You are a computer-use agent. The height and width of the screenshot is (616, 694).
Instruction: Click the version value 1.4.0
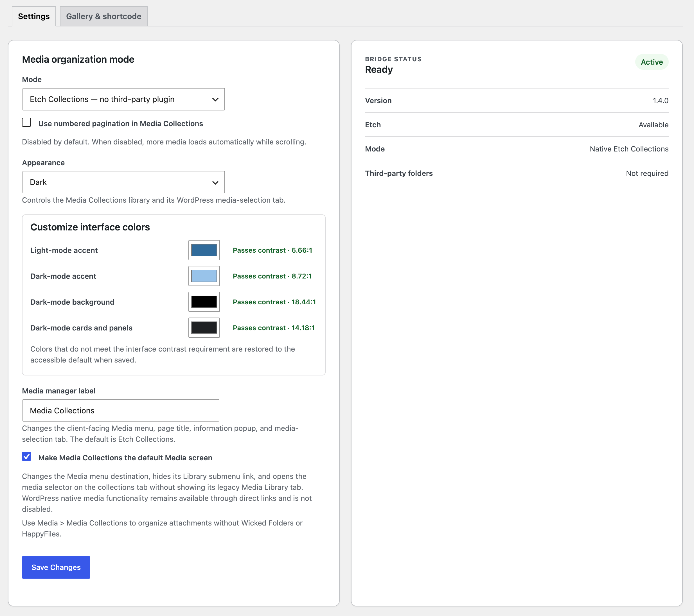click(660, 100)
